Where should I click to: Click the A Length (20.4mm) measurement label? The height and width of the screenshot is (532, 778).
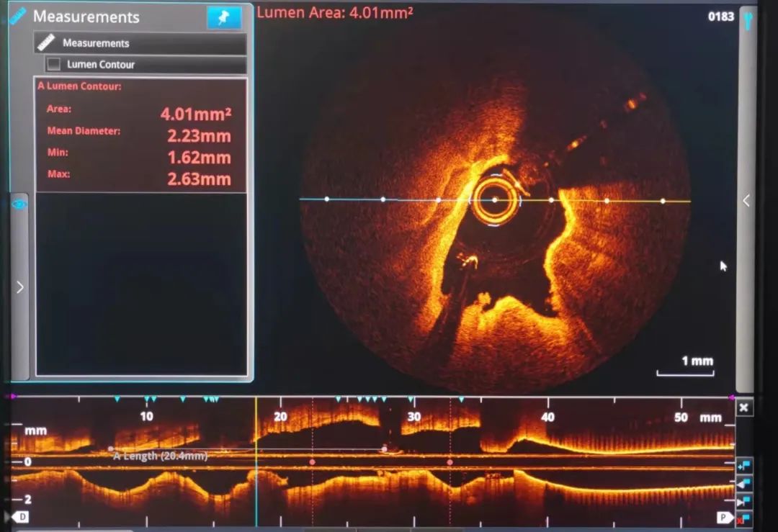point(160,456)
